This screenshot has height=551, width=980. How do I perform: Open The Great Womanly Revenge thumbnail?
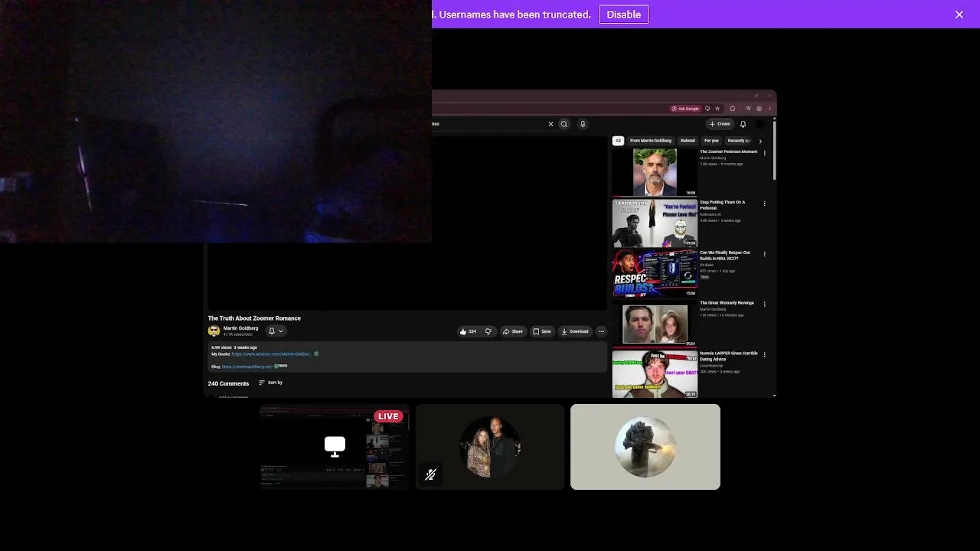click(x=655, y=324)
